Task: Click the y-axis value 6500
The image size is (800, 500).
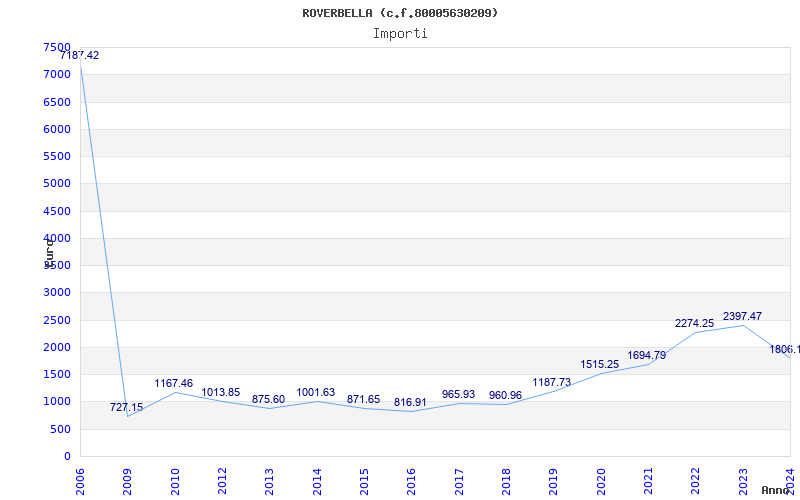Action: [57, 102]
